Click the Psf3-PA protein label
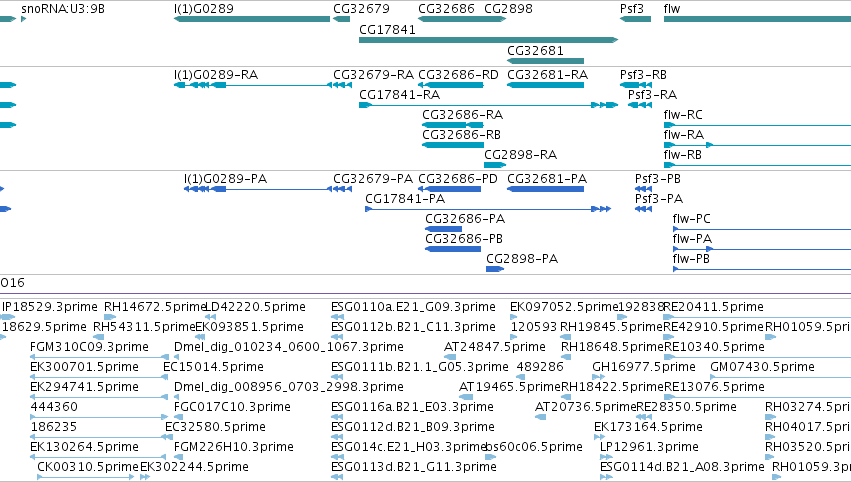851x482 pixels. 659,199
